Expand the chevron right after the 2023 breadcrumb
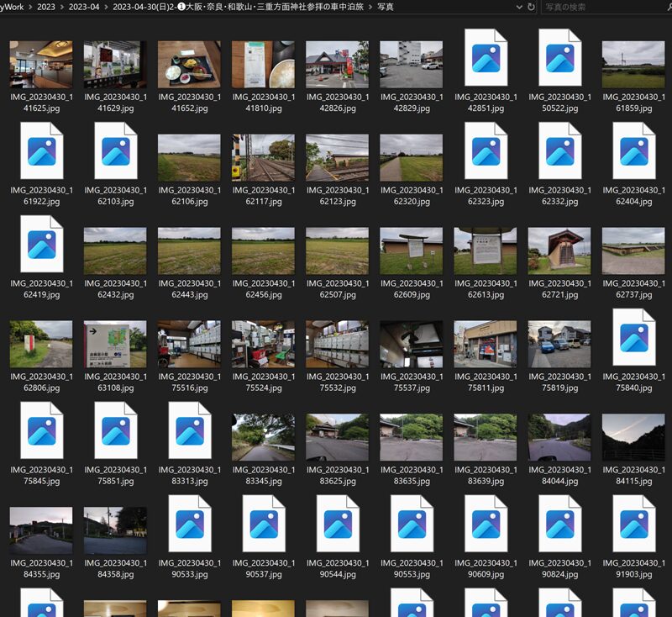Image resolution: width=672 pixels, height=617 pixels. coord(61,7)
